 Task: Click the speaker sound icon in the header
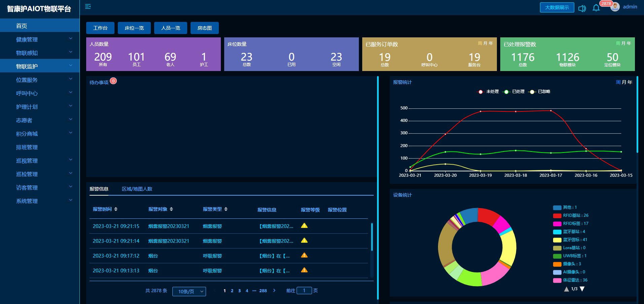(x=582, y=8)
